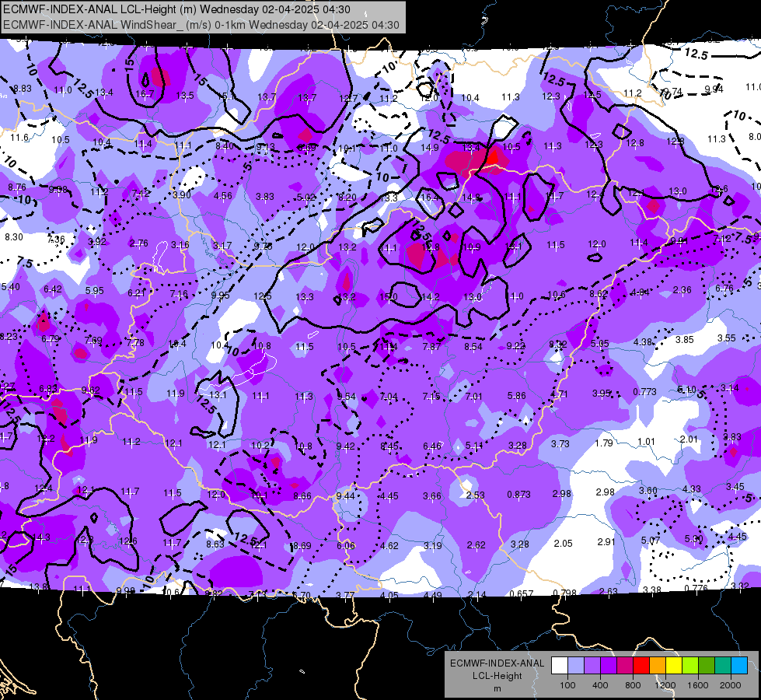The height and width of the screenshot is (700, 761).
Task: Click the 1.79 wind shear value
Action: tap(604, 443)
